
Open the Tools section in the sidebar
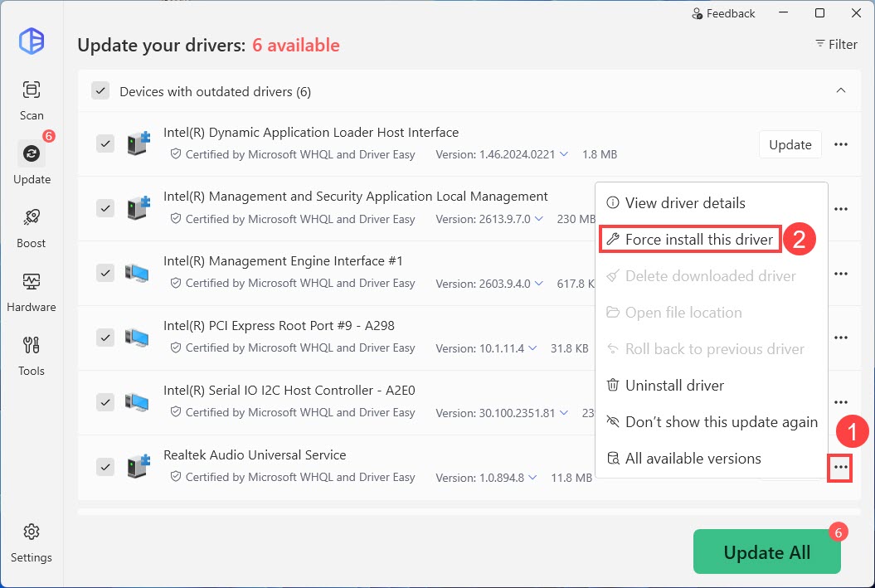click(32, 356)
